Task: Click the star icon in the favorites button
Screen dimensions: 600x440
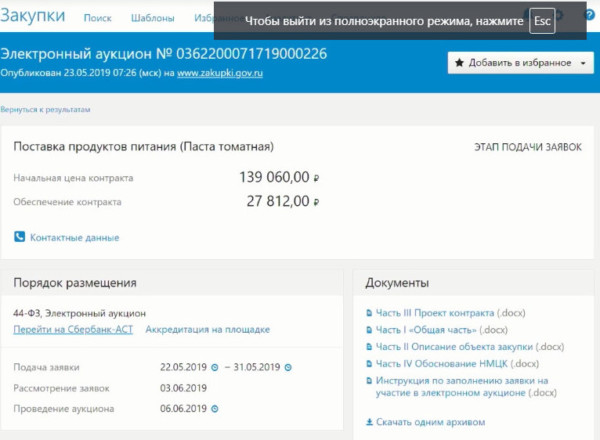Action: coord(460,63)
